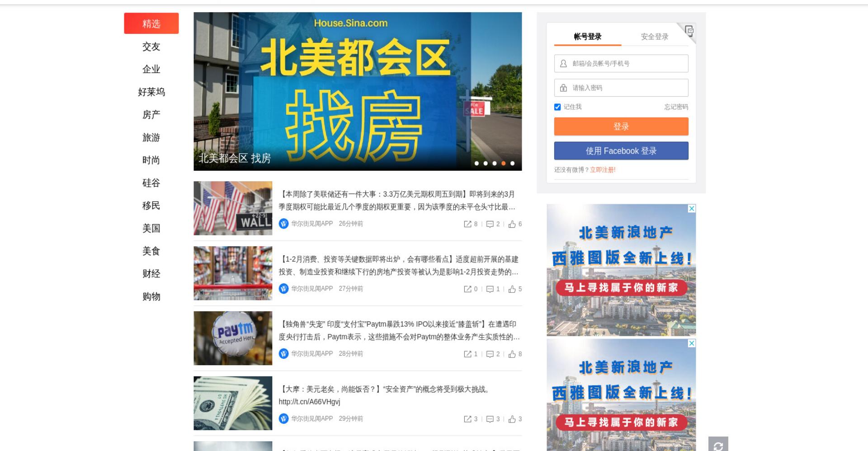868x451 pixels.
Task: Switch to the 安全登录 tab
Action: click(x=655, y=37)
